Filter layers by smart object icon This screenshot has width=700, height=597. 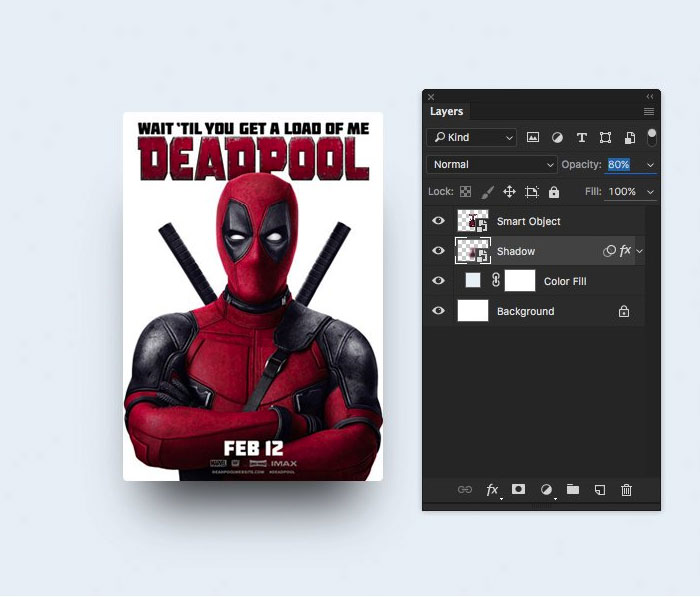pos(630,138)
